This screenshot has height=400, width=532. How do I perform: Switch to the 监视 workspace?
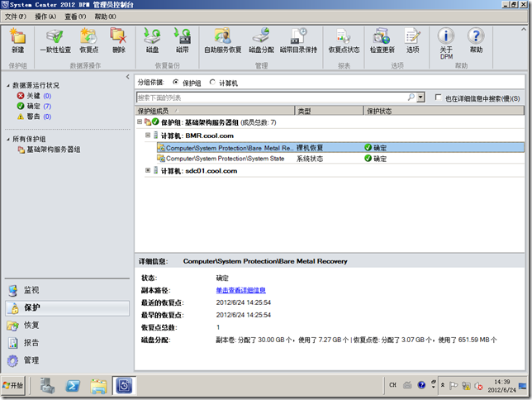(x=67, y=290)
